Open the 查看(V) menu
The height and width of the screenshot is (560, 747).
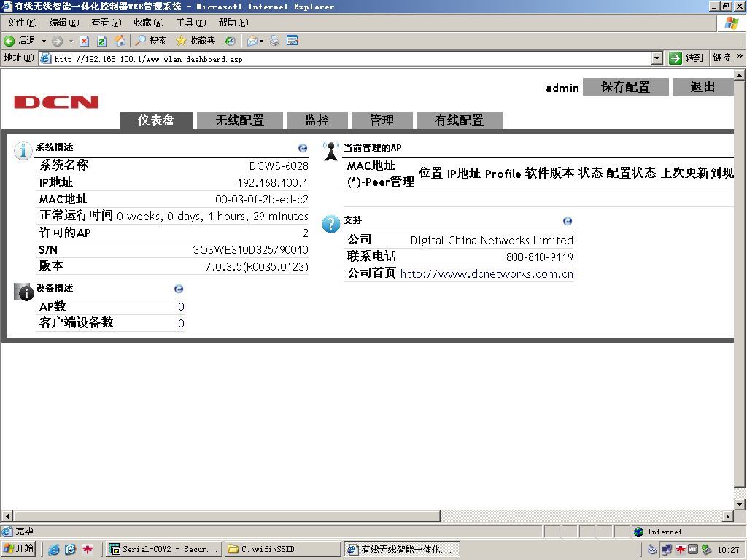point(107,23)
